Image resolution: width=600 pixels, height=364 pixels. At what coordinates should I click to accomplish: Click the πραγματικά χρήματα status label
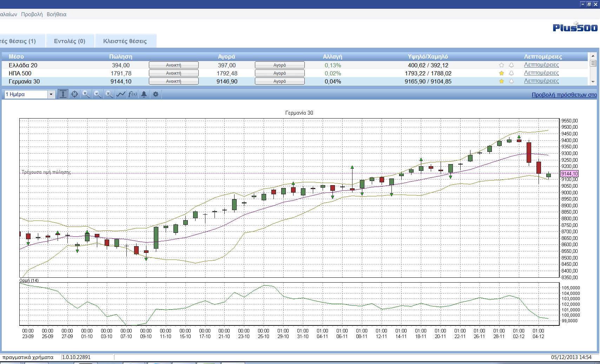coord(28,357)
